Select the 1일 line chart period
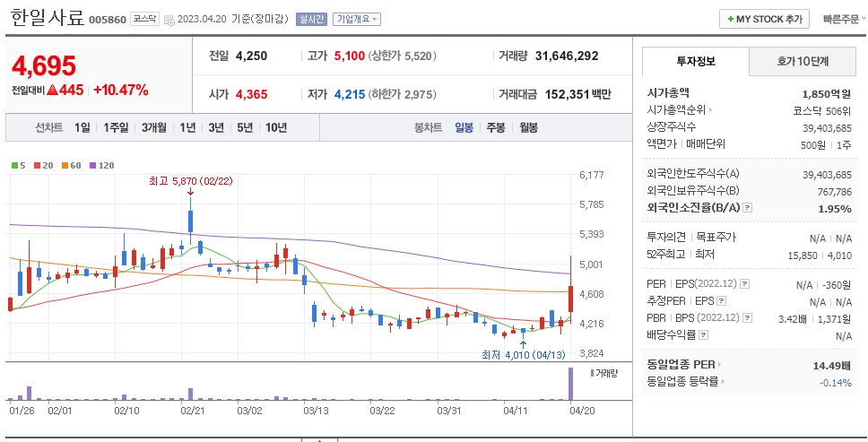 coord(82,128)
